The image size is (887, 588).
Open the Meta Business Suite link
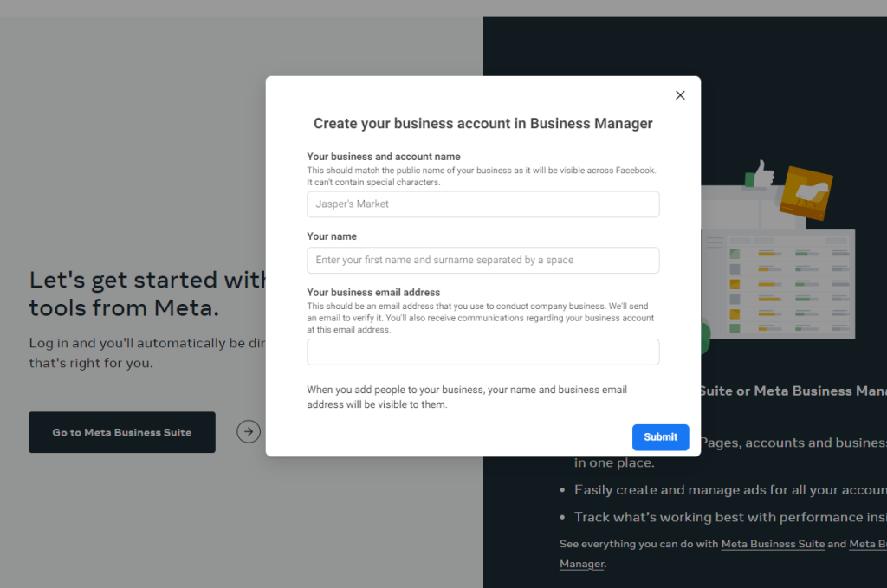[x=773, y=544]
